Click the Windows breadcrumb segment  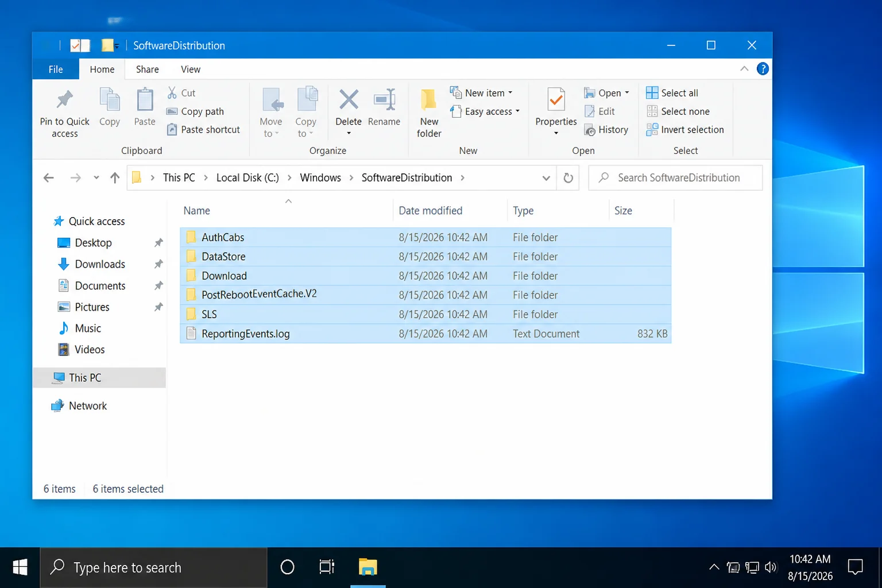pos(320,178)
